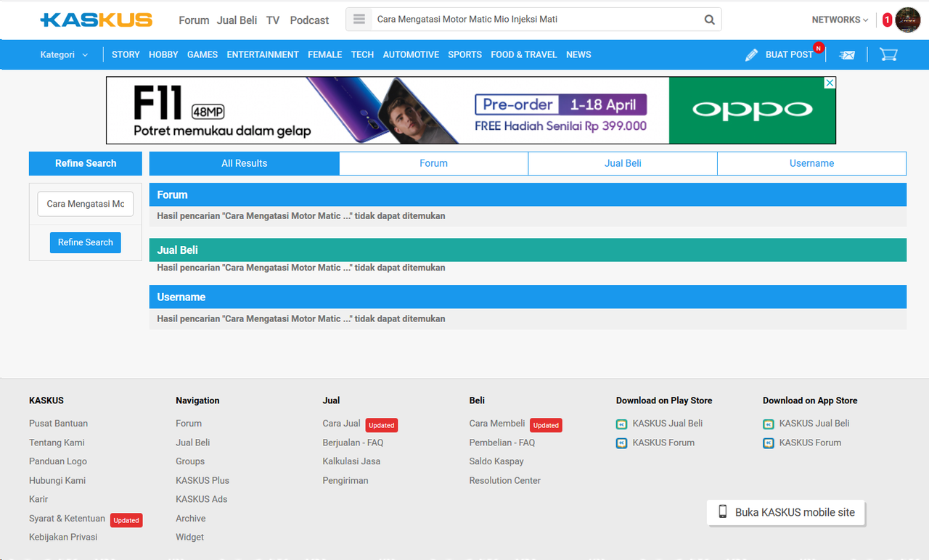Open Jual Beli in the top navigation
This screenshot has height=560, width=929.
[x=237, y=20]
